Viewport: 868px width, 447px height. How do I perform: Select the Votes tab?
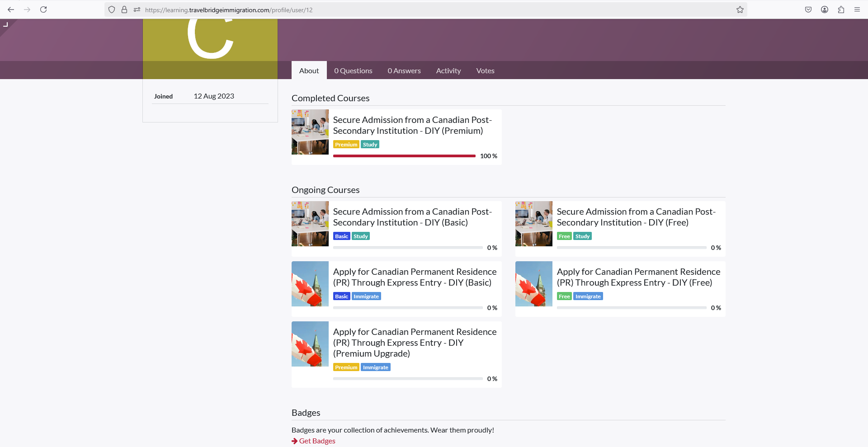pos(485,71)
